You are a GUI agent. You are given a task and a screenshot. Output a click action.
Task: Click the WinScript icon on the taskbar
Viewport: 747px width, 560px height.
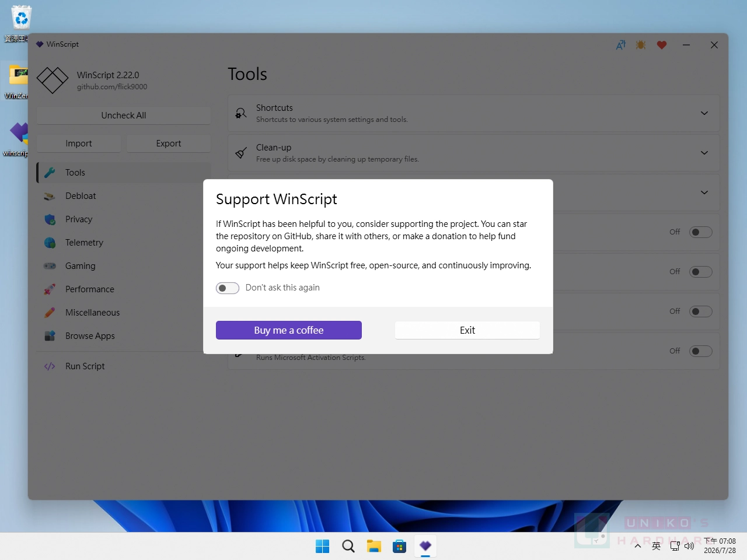(x=425, y=546)
